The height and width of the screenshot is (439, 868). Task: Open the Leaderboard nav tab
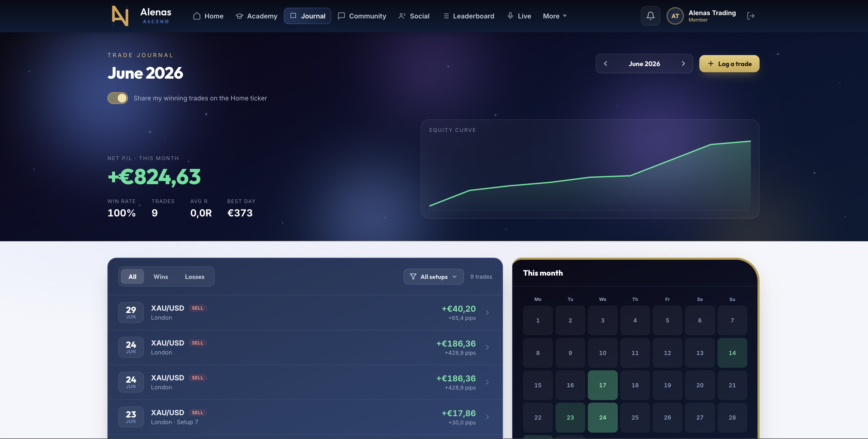(x=468, y=16)
